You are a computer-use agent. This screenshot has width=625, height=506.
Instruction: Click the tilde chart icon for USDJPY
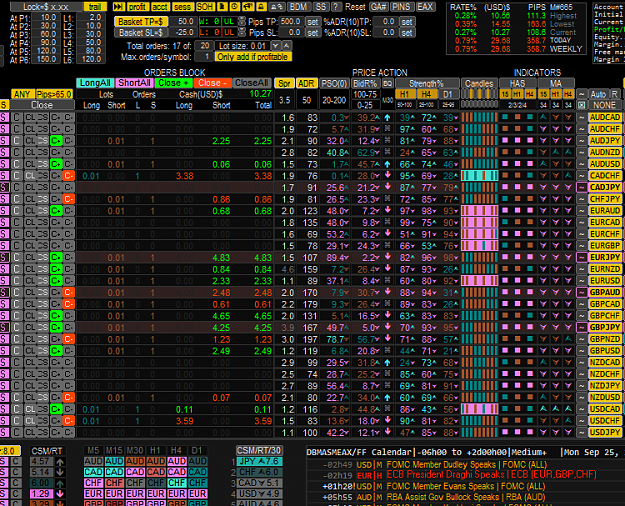click(x=582, y=432)
